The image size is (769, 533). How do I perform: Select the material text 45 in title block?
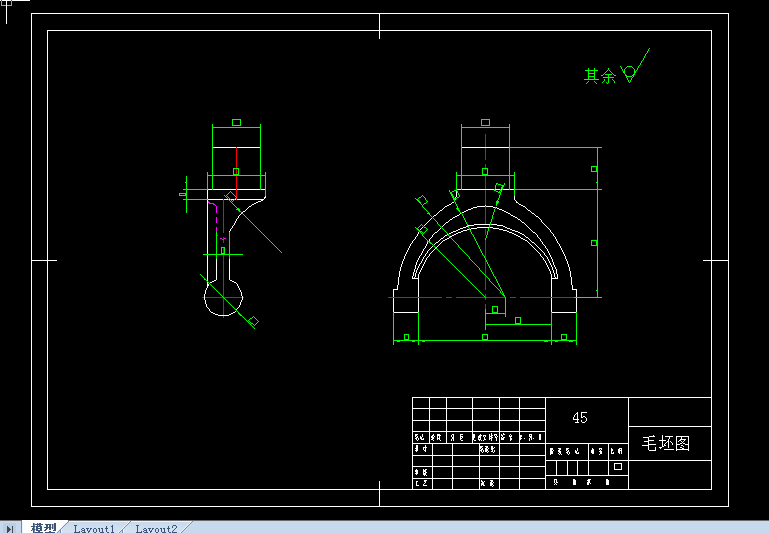pos(580,418)
